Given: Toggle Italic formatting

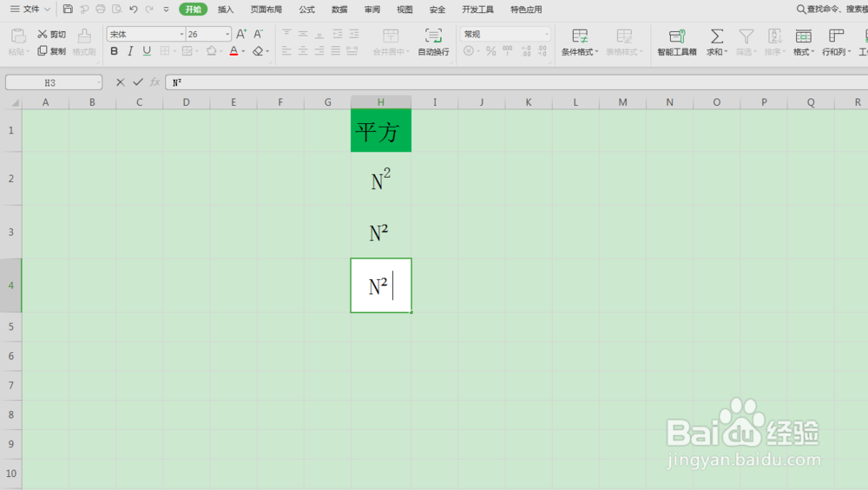Looking at the screenshot, I should [130, 51].
